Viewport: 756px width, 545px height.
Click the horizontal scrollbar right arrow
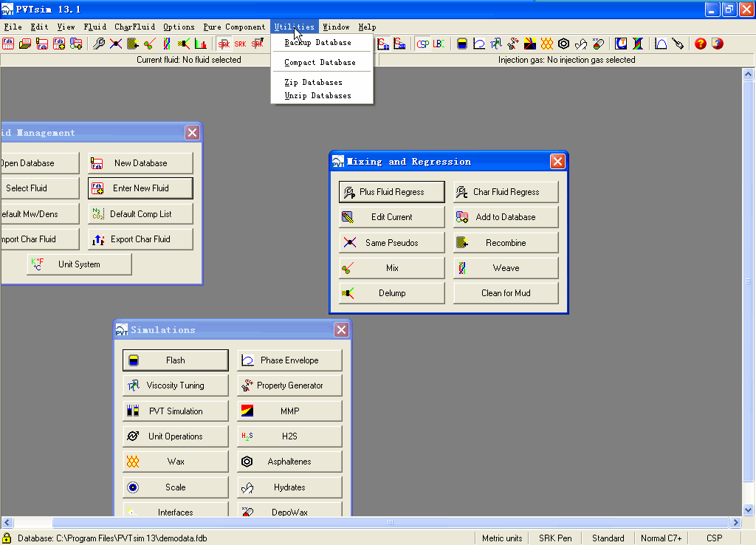click(x=736, y=522)
